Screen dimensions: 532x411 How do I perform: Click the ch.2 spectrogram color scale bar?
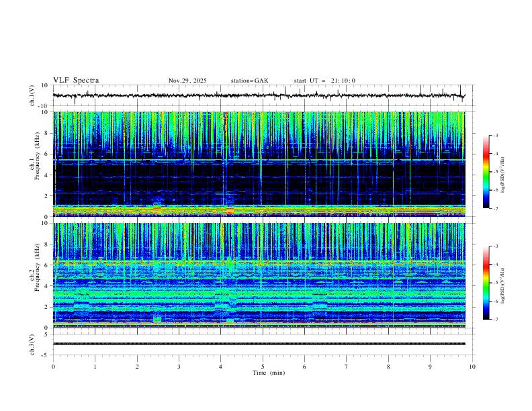click(486, 283)
